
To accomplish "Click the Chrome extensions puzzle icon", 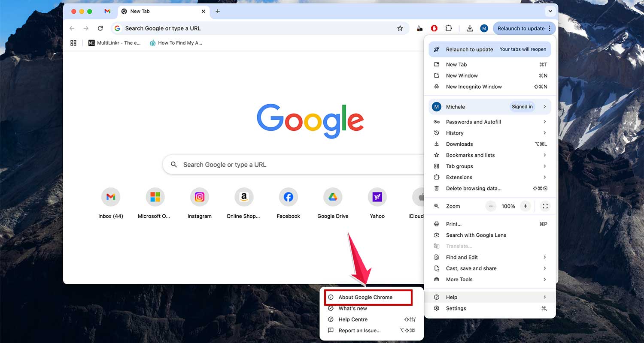I will pyautogui.click(x=449, y=28).
